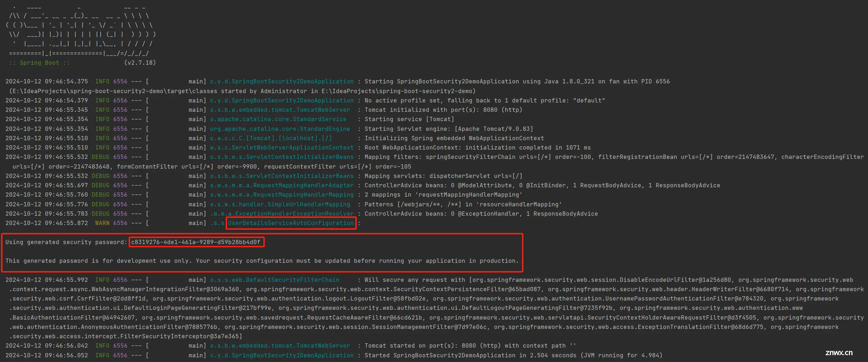This screenshot has width=868, height=362.
Task: Click the E:\IdeaProjects\spring-boot-security2-demo\target\classes path
Action: pos(115,91)
